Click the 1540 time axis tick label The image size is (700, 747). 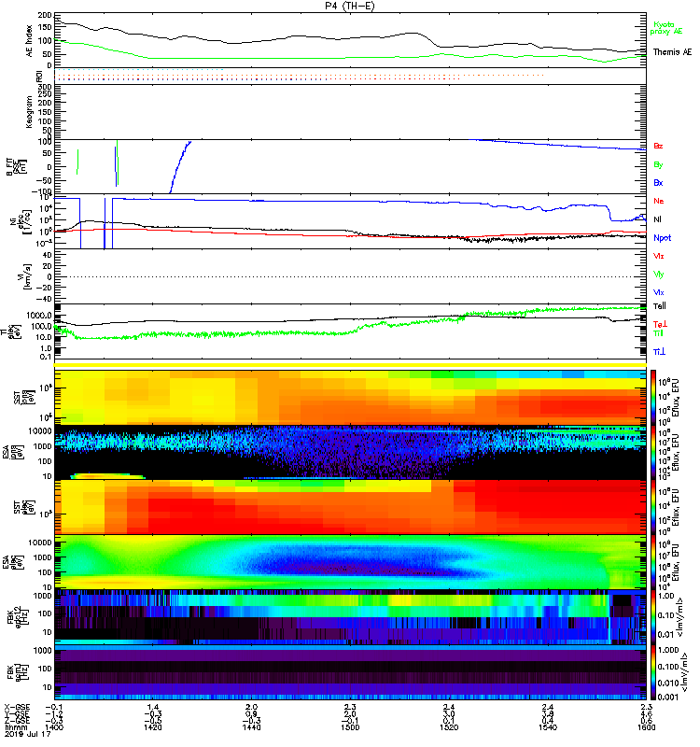click(548, 727)
